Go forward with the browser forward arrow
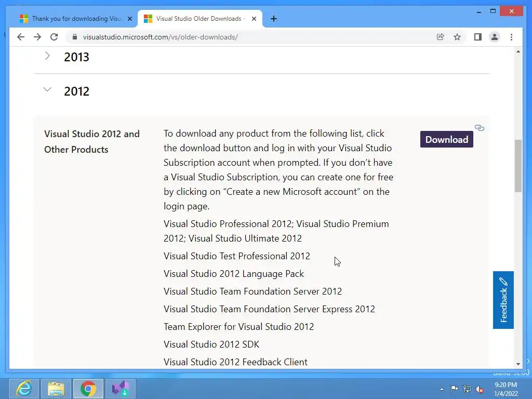This screenshot has height=399, width=532. point(37,37)
